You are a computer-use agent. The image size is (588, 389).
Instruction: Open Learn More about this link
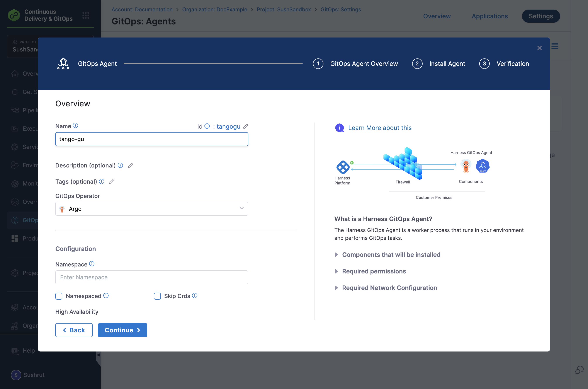point(380,128)
